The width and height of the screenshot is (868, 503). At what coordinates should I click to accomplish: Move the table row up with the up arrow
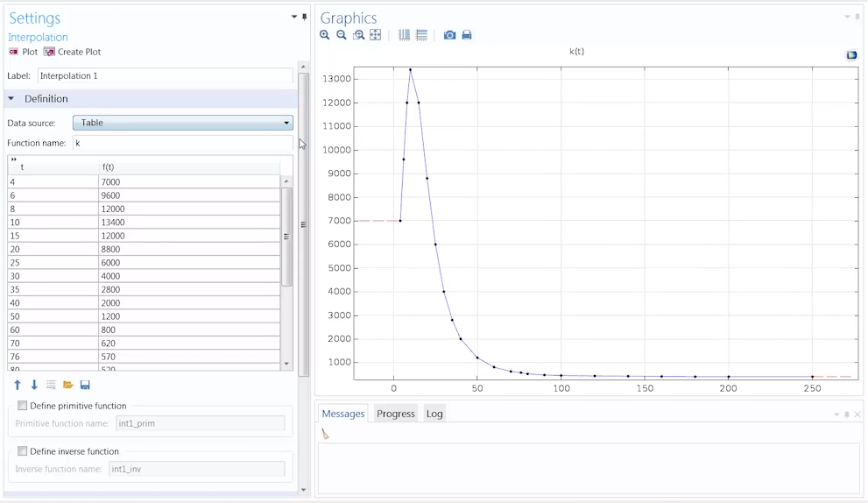pyautogui.click(x=18, y=385)
